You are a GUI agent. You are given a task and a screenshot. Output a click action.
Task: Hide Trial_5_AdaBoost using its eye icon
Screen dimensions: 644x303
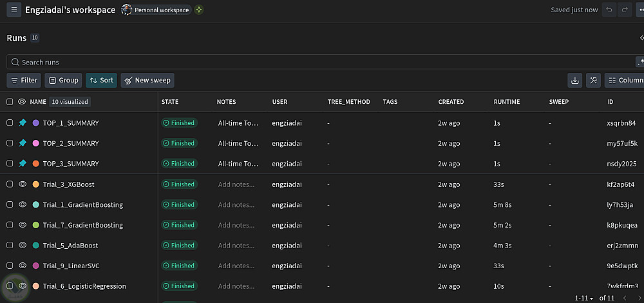click(x=23, y=246)
